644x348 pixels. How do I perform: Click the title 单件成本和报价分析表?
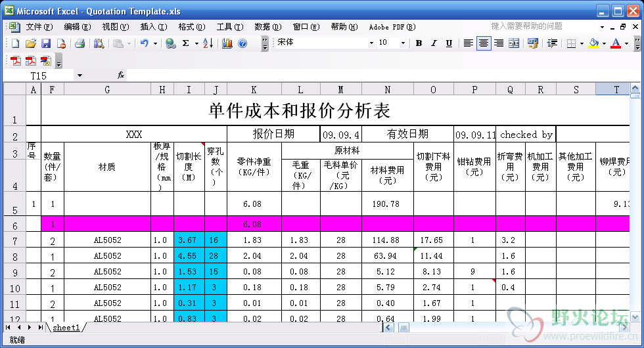[300, 111]
